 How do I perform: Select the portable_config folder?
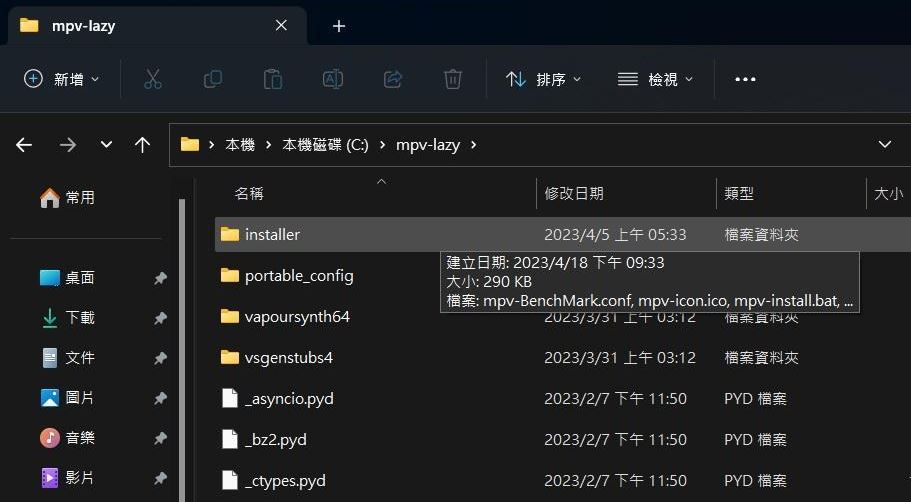pyautogui.click(x=299, y=276)
